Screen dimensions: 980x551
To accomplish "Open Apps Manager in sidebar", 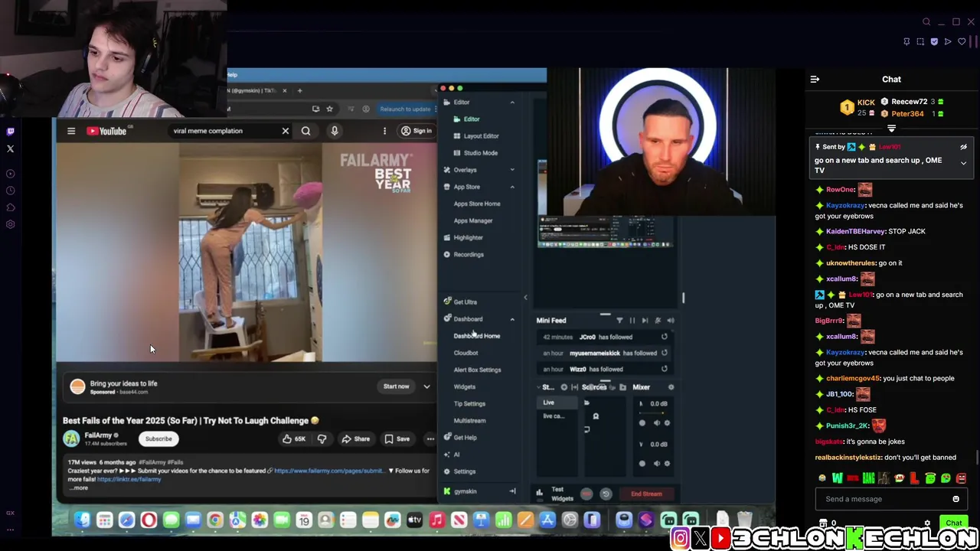I will pos(473,220).
